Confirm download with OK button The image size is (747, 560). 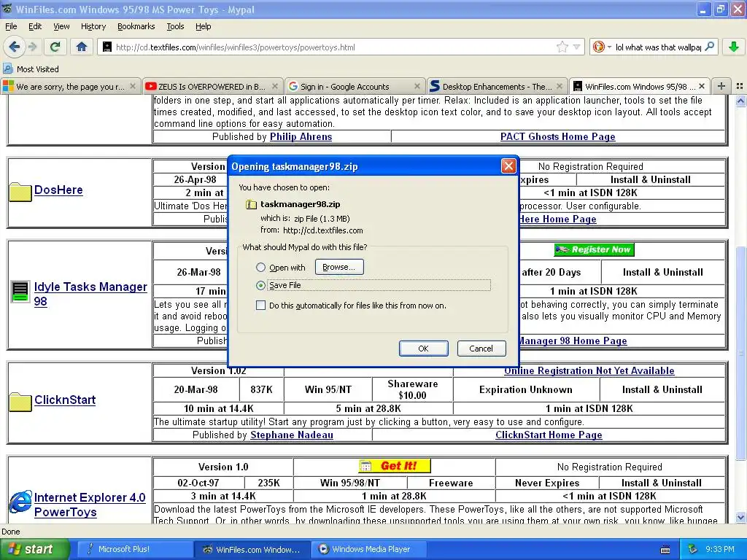(424, 348)
